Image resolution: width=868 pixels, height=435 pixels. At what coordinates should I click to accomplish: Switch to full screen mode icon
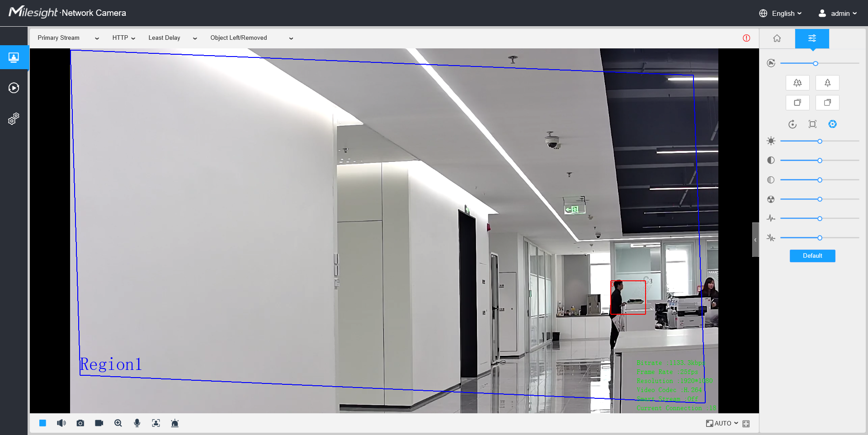pos(746,424)
